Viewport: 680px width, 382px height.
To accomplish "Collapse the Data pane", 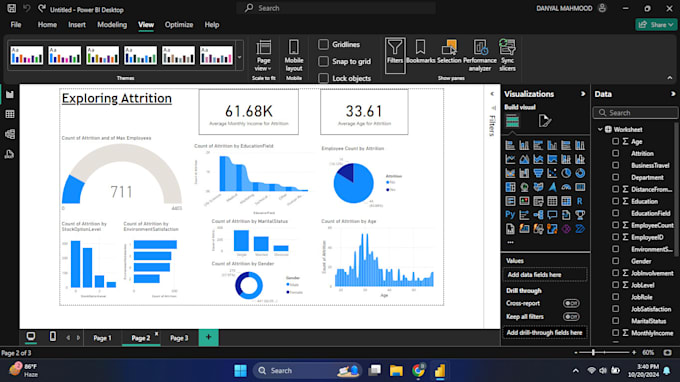I will 673,94.
